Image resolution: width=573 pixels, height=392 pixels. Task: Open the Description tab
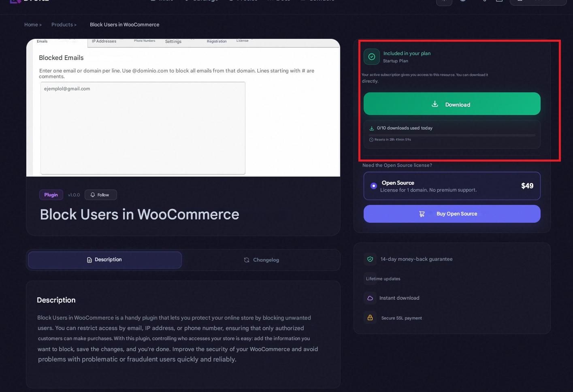(x=104, y=260)
